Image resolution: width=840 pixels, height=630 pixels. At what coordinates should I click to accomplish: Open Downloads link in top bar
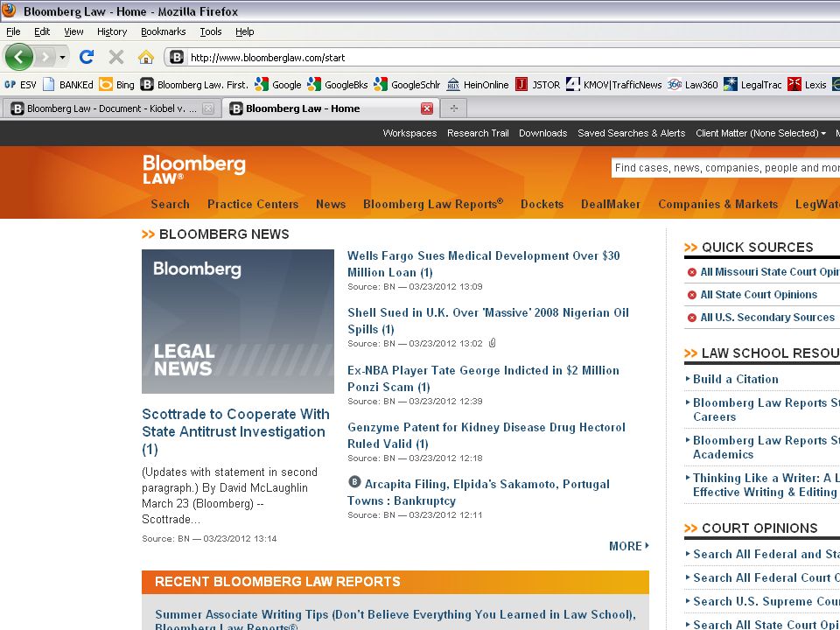(542, 133)
